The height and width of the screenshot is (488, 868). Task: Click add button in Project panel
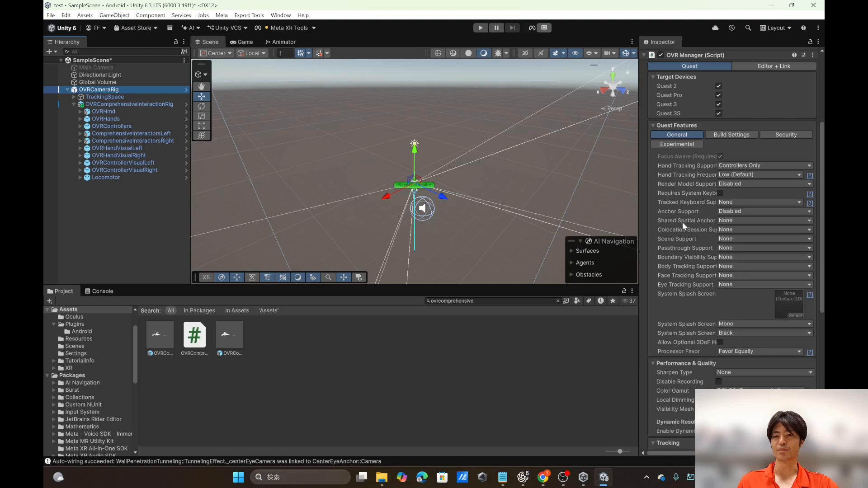coord(49,301)
